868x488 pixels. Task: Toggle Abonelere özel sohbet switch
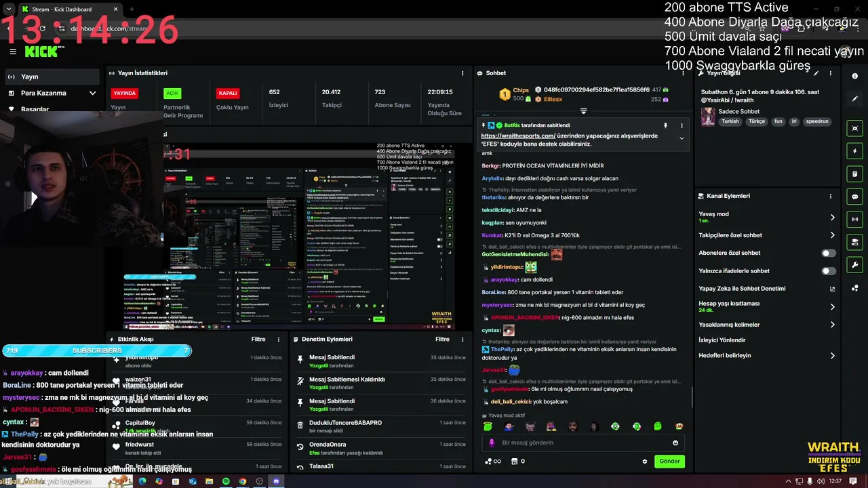tap(829, 253)
